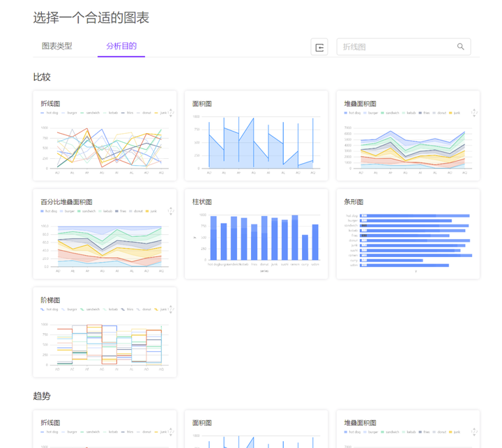The width and height of the screenshot is (502, 448).
Task: Page legend up in 比较 堆叠面积图 card
Action: (474, 109)
